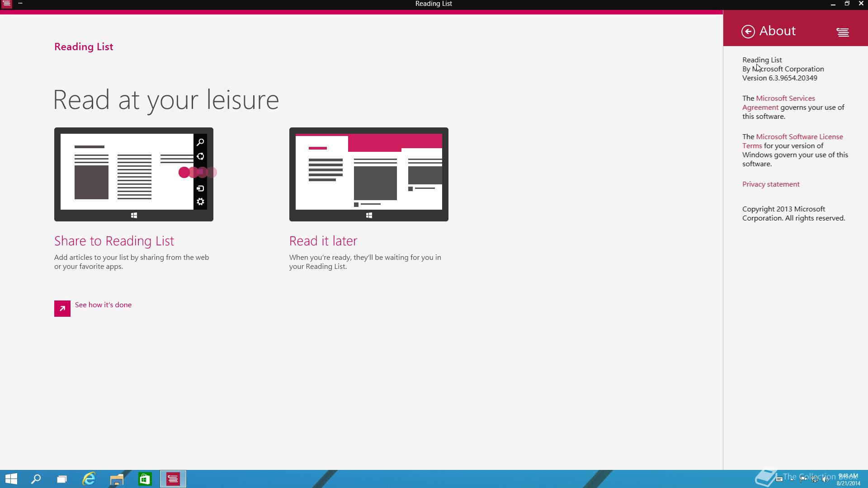Open Action Center flag icon

(803, 479)
